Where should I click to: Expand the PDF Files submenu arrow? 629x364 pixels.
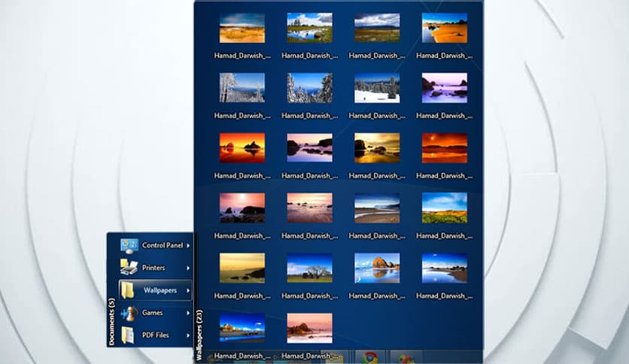click(x=188, y=335)
